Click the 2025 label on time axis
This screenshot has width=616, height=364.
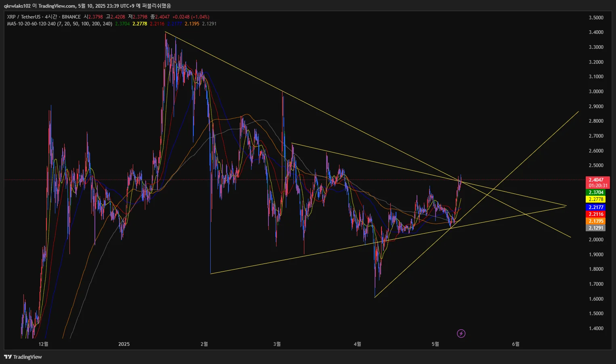(x=124, y=344)
